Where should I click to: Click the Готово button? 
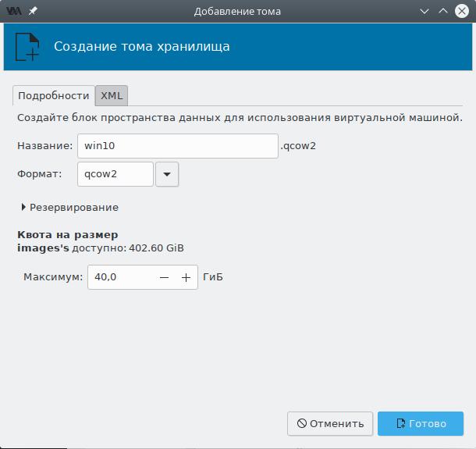tap(421, 424)
